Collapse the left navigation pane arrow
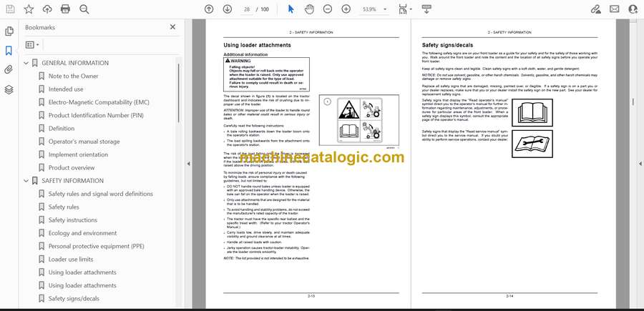This screenshot has height=311, width=644. point(188,164)
